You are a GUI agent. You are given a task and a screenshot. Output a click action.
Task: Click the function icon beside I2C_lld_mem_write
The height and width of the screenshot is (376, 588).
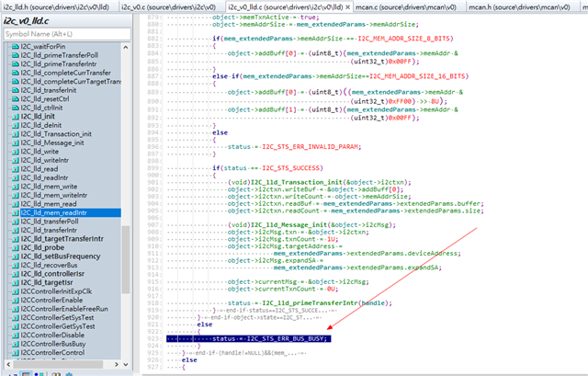(x=16, y=187)
